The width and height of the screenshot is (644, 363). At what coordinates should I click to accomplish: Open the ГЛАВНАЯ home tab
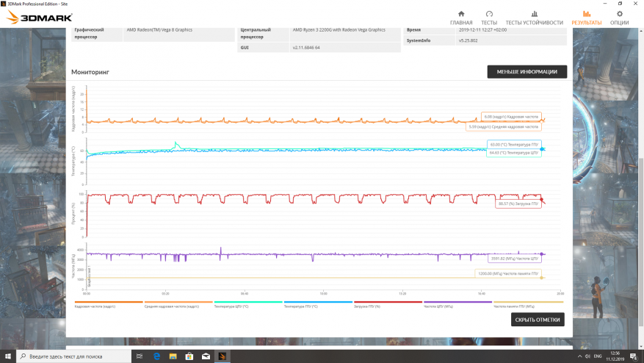[461, 18]
